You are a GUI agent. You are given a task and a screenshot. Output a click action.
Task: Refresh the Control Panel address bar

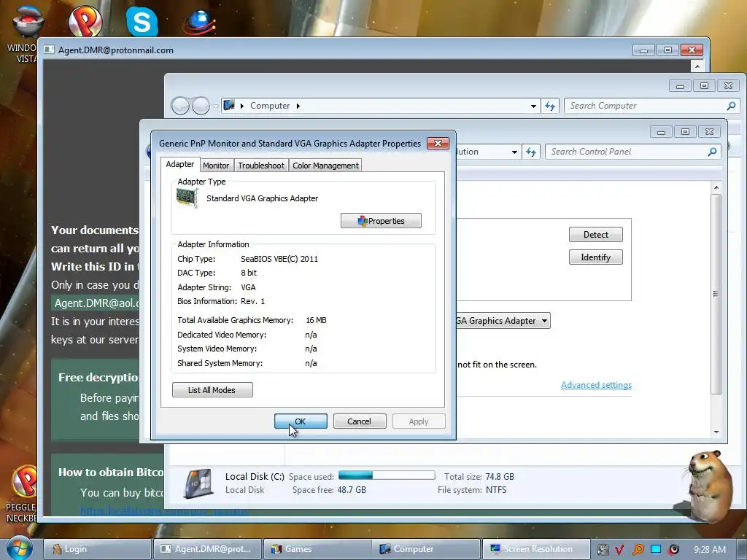point(531,152)
